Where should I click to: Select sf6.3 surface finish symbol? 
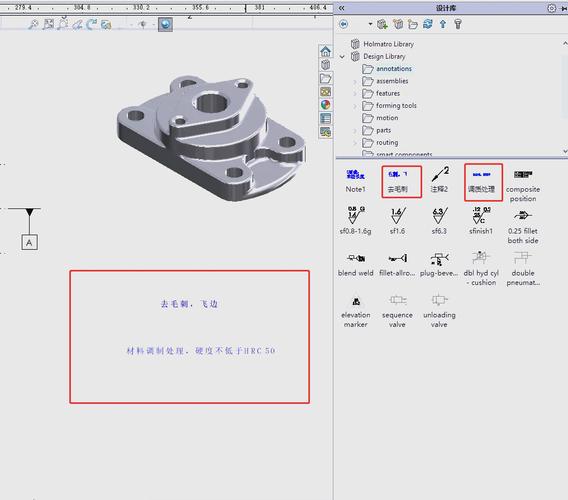tap(439, 221)
